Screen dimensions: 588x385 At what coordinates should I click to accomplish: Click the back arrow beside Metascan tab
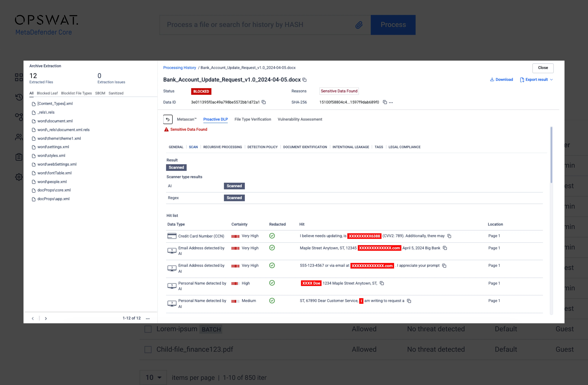click(168, 119)
